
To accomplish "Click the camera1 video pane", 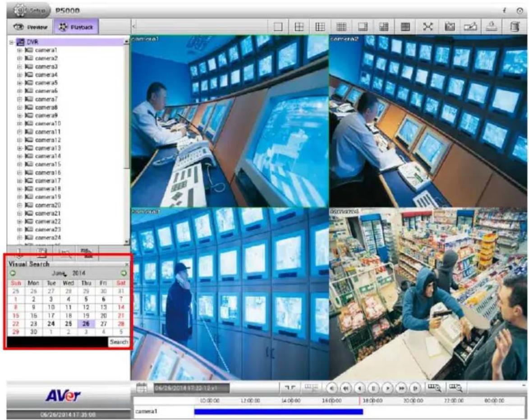I will click(230, 121).
